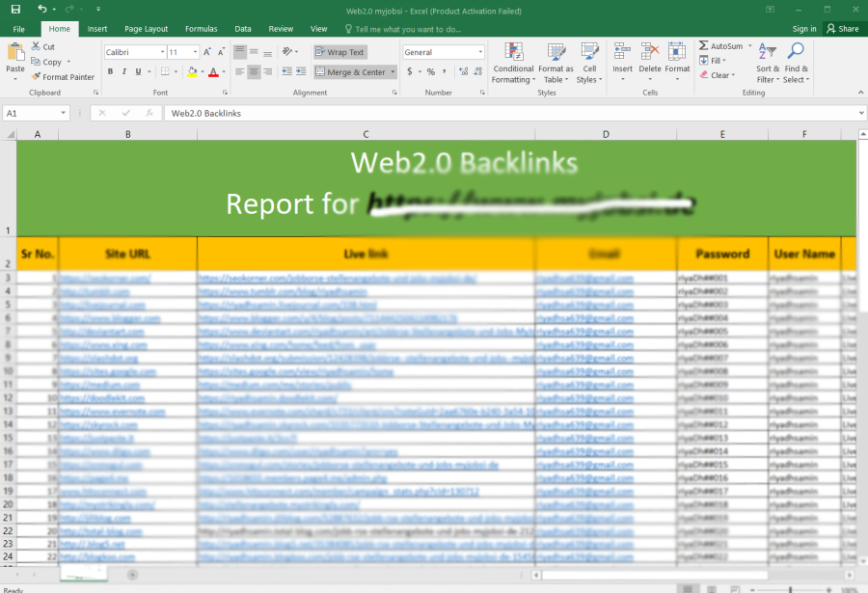
Task: Open Cell Styles gallery
Action: (x=589, y=63)
